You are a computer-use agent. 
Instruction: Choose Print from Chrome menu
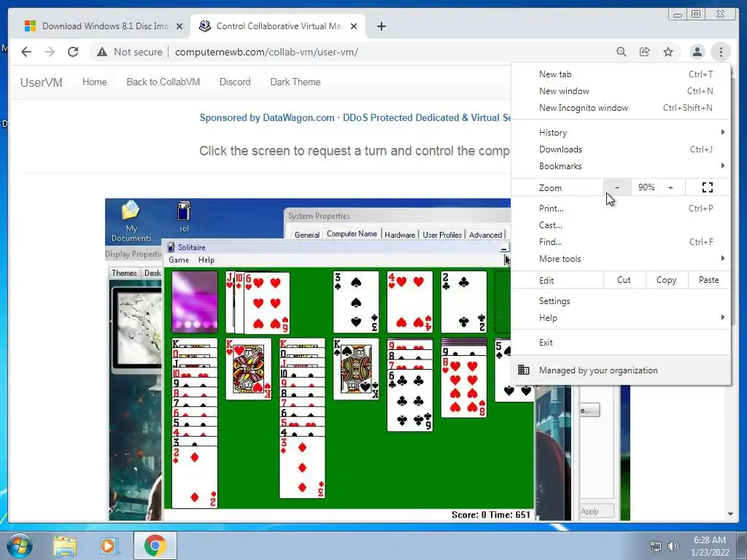621,208
